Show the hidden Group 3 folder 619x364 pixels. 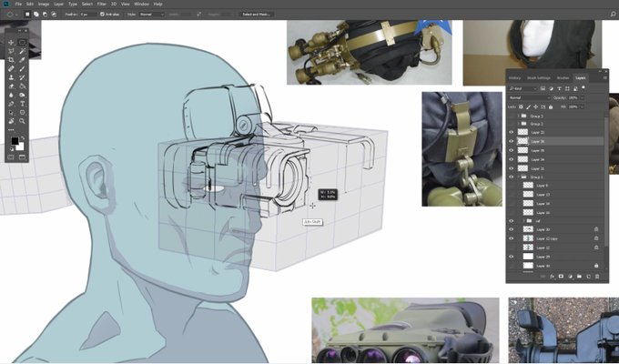point(512,116)
